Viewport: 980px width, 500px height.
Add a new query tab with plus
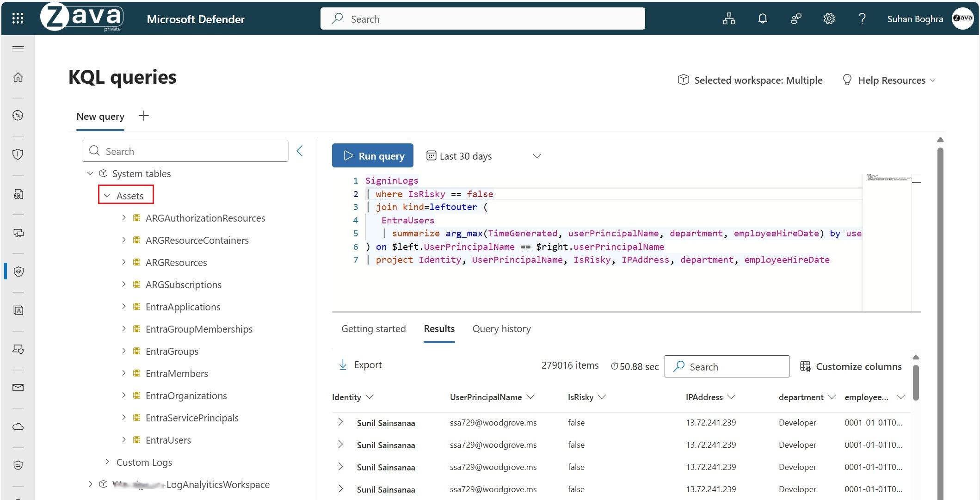coord(144,116)
